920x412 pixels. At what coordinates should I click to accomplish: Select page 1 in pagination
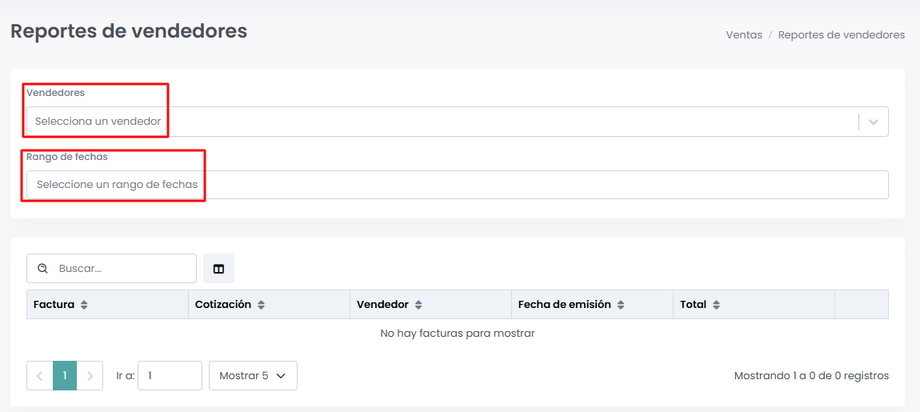[64, 376]
